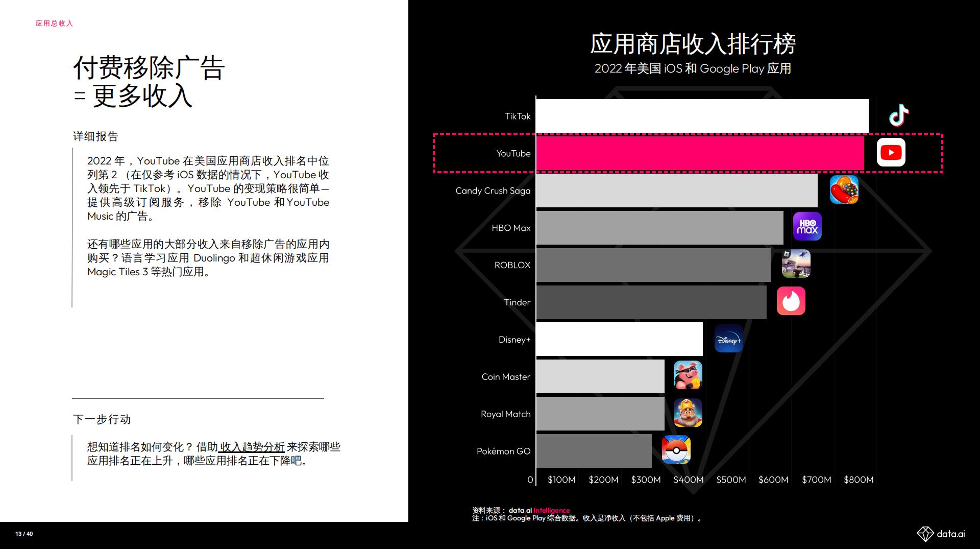Click the Coin Master pig icon

coord(688,375)
